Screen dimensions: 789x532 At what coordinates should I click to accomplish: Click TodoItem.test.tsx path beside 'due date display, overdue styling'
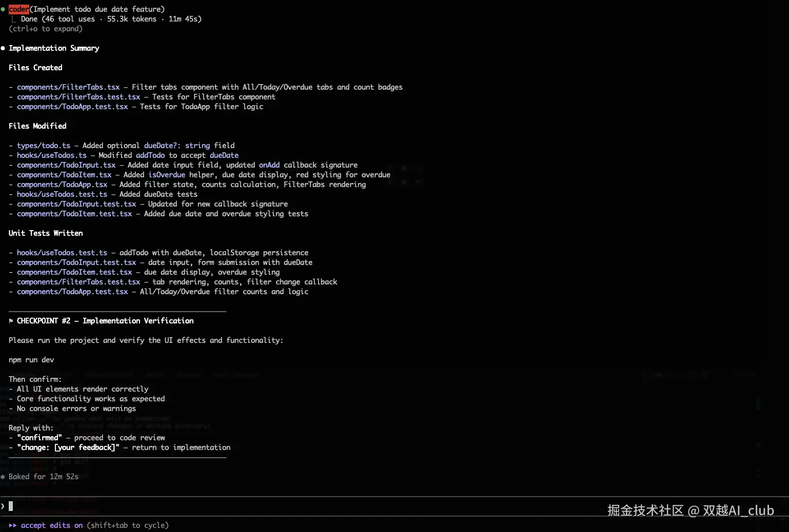tap(74, 272)
